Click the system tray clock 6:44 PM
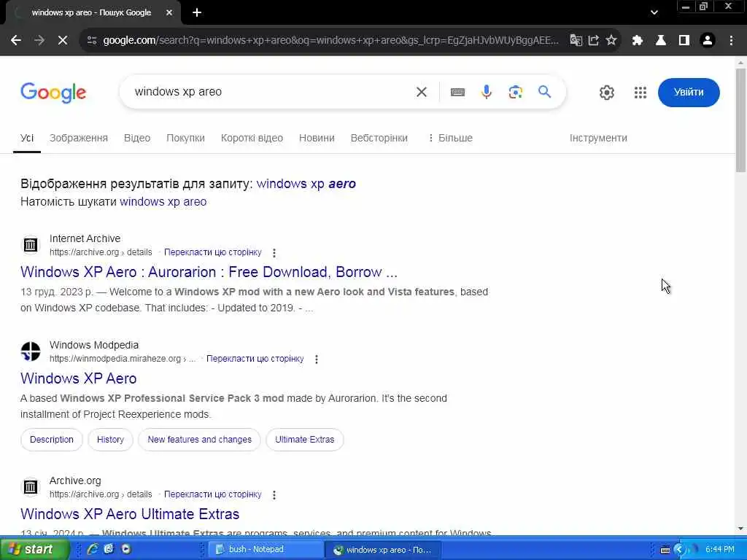Screen dimensions: 747x560 (x=719, y=549)
